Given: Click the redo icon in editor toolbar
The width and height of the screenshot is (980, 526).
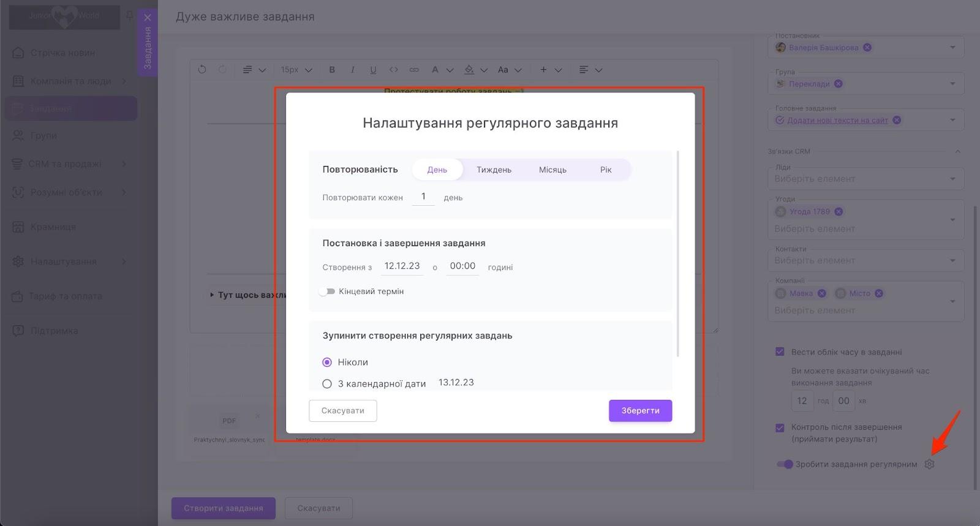Looking at the screenshot, I should point(222,70).
